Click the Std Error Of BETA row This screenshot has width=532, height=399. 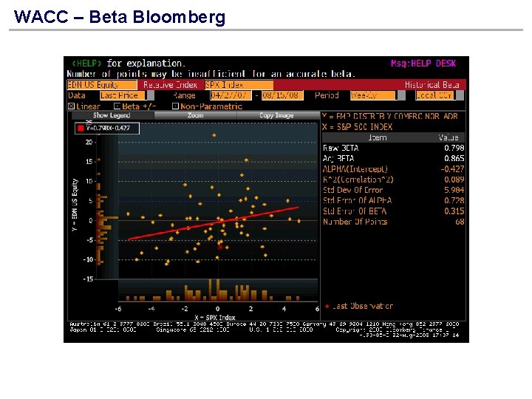click(x=393, y=211)
